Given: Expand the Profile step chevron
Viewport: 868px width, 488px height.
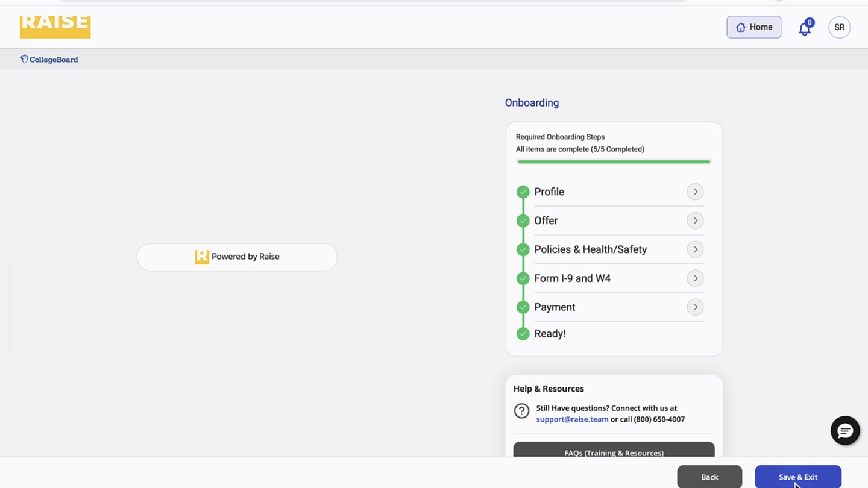Looking at the screenshot, I should [x=695, y=192].
